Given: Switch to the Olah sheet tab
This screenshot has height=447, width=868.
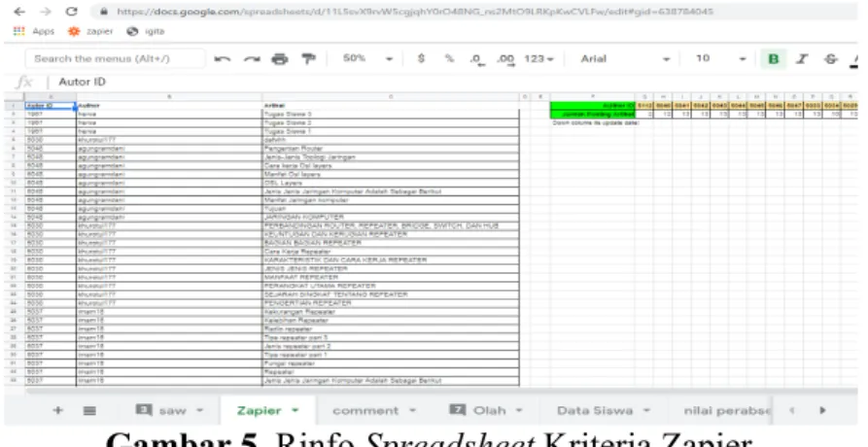Looking at the screenshot, I should [x=489, y=410].
